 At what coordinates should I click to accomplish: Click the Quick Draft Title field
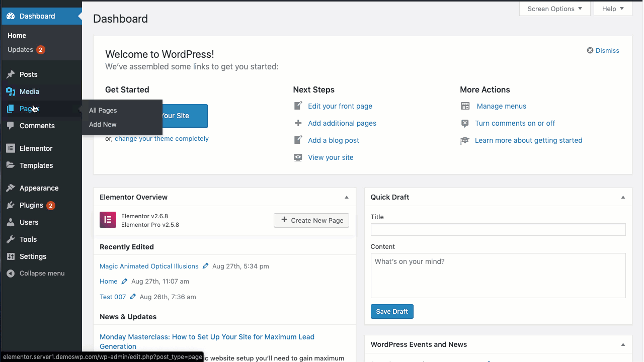[x=498, y=229]
